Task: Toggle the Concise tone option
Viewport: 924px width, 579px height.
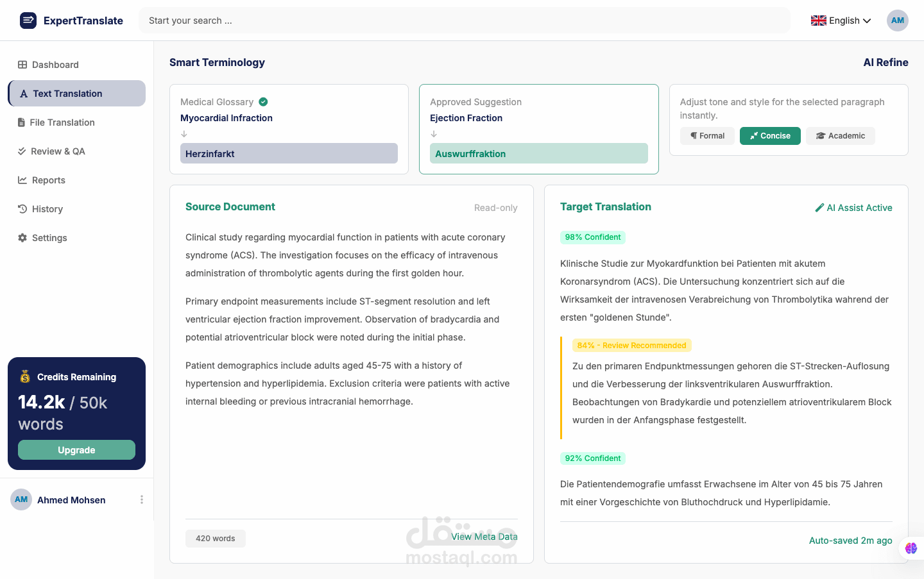Action: (x=770, y=136)
